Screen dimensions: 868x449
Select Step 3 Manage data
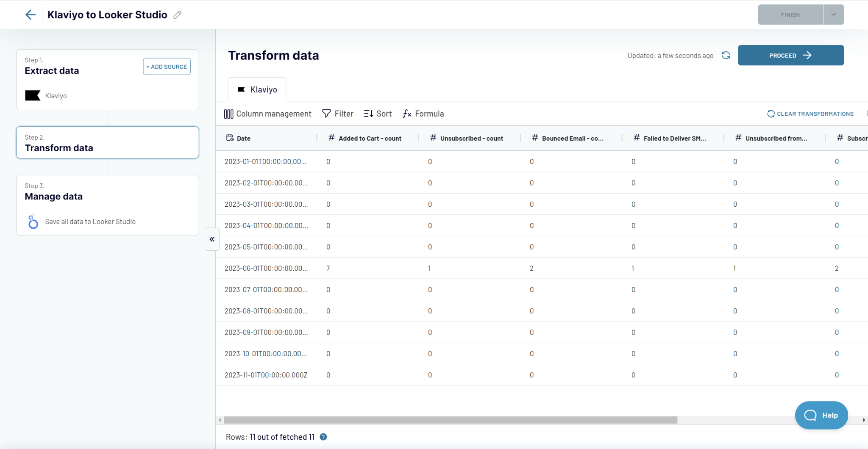point(54,196)
